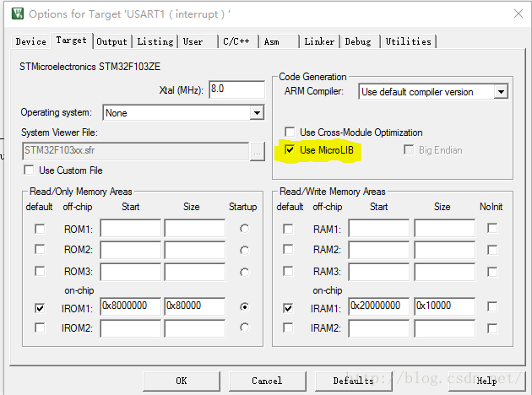Click the IROM2 Start field
This screenshot has height=395, width=532.
[130, 328]
